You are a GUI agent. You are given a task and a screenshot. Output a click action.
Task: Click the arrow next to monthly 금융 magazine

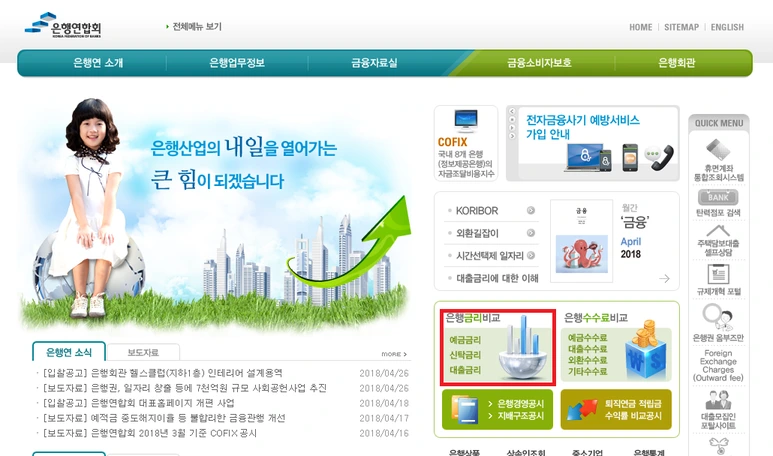coord(665,279)
